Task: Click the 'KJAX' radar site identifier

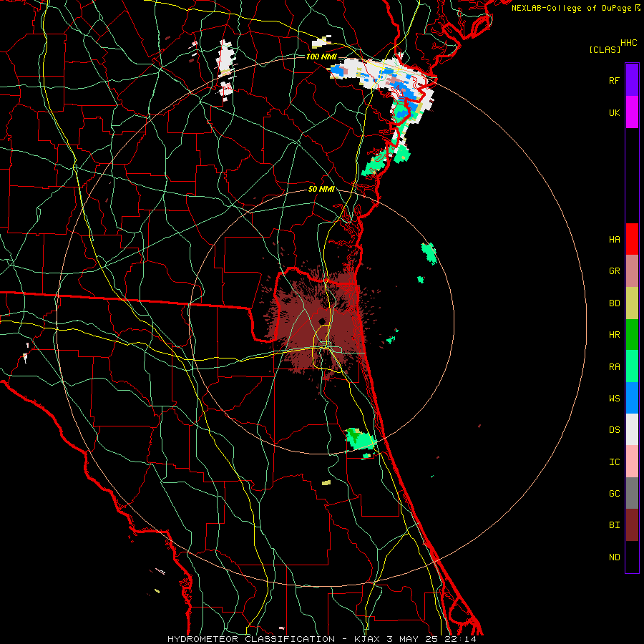Action: click(367, 639)
